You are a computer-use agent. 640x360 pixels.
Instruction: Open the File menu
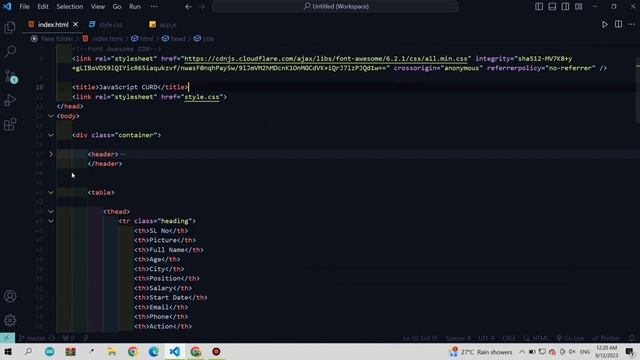(24, 7)
